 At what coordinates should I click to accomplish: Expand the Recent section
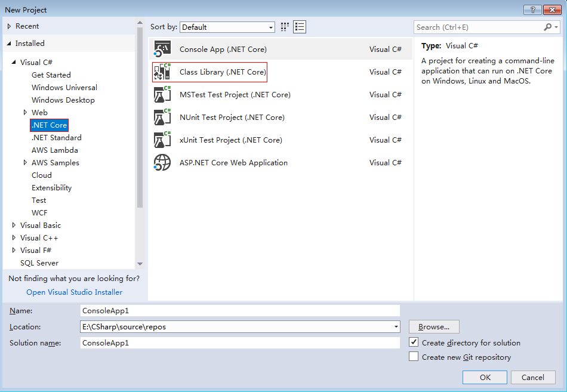coord(10,26)
